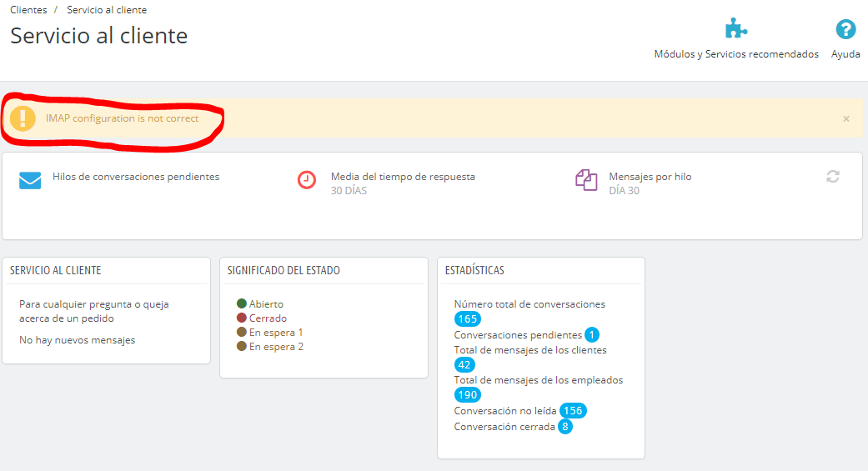Select the En espera 2 text
The image size is (868, 471).
[x=276, y=347]
